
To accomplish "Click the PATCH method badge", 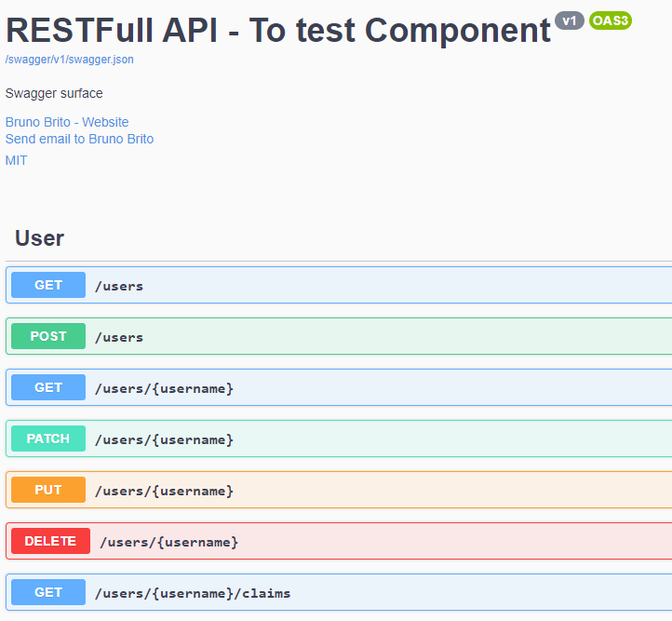I will click(x=48, y=439).
